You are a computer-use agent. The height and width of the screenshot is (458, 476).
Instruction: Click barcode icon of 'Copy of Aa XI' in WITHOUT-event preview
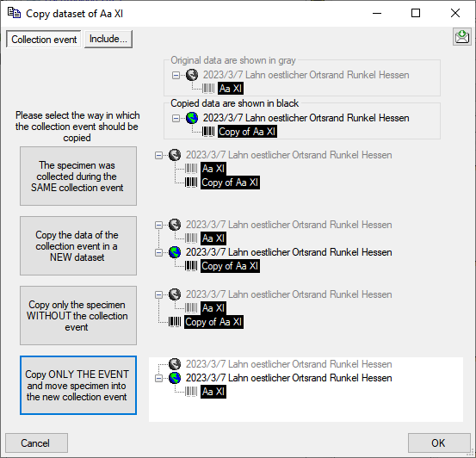[175, 322]
